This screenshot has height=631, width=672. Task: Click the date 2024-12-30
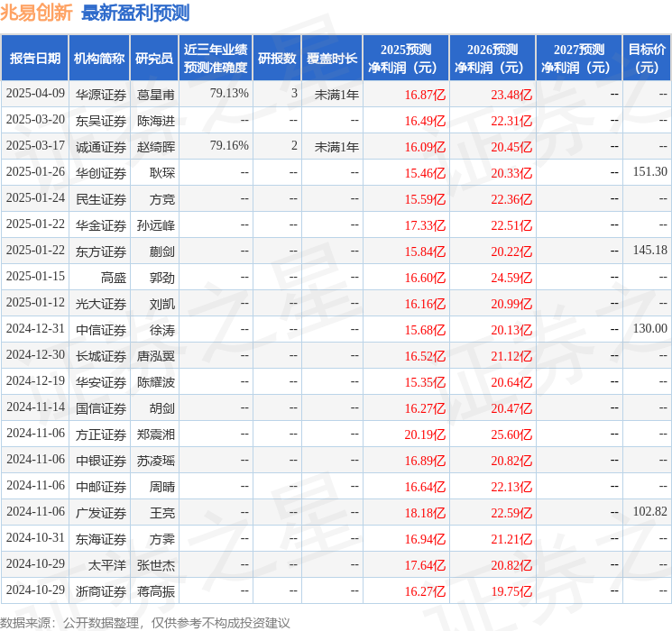(x=35, y=354)
